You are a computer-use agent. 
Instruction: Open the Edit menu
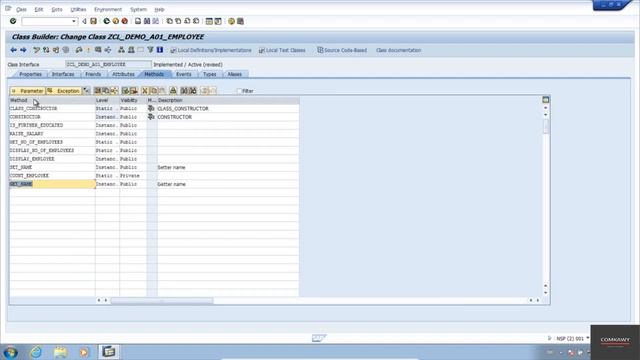[39, 9]
